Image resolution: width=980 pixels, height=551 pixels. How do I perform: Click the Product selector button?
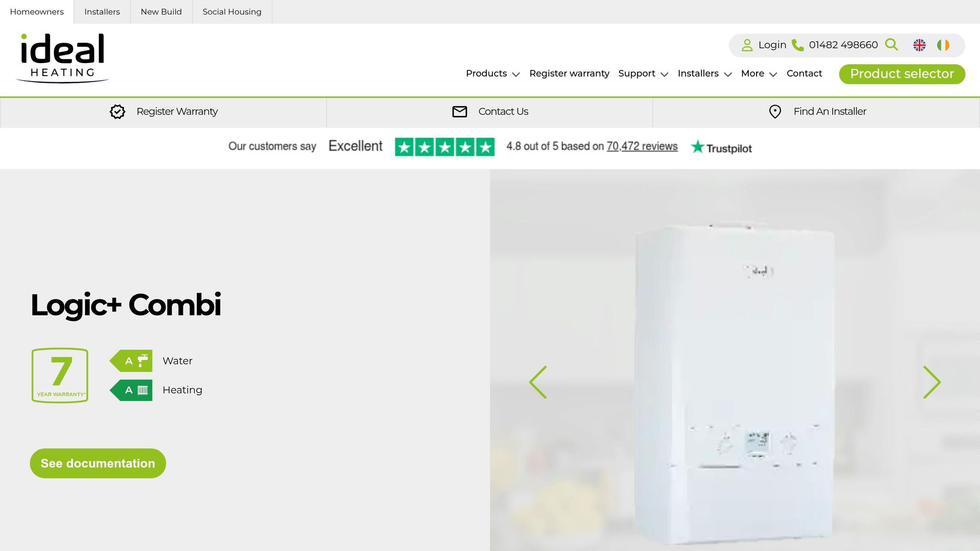coord(902,74)
